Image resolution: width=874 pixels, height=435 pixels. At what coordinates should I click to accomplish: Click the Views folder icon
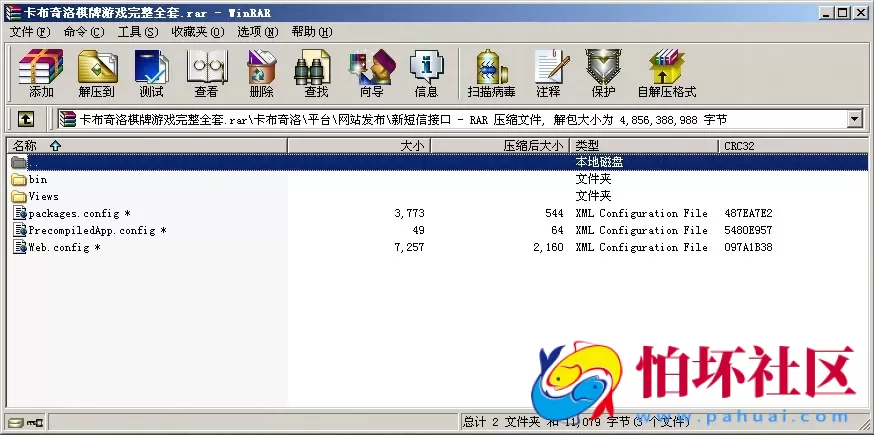point(19,196)
